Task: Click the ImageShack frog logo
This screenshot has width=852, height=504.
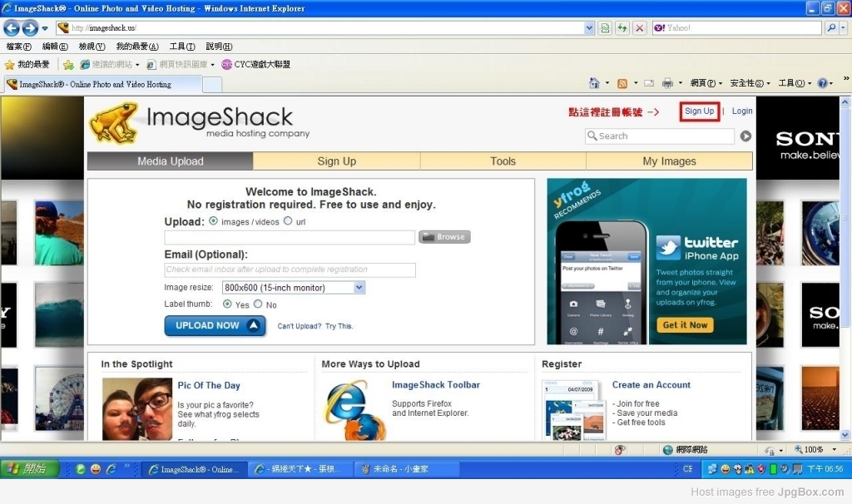Action: [x=113, y=121]
